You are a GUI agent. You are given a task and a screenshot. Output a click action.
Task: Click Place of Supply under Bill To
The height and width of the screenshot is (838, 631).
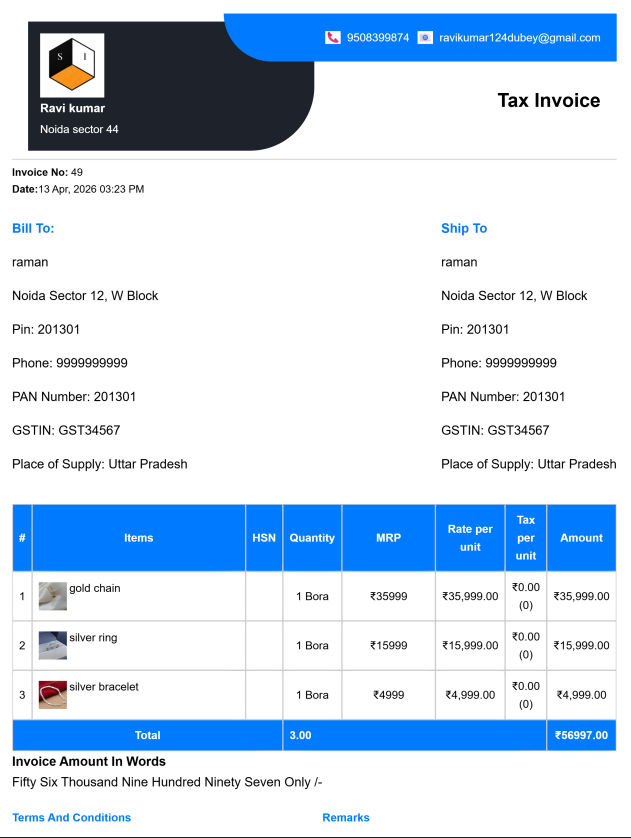pos(100,464)
